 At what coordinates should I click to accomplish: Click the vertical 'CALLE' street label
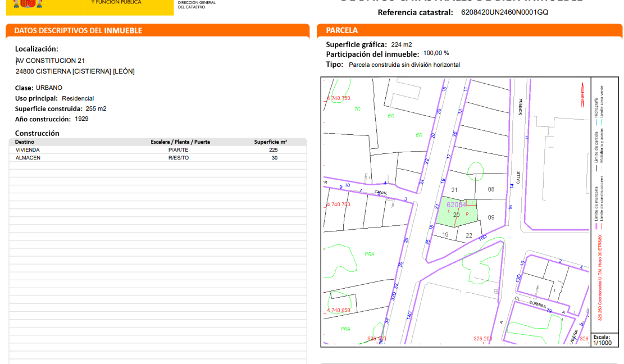pyautogui.click(x=518, y=178)
